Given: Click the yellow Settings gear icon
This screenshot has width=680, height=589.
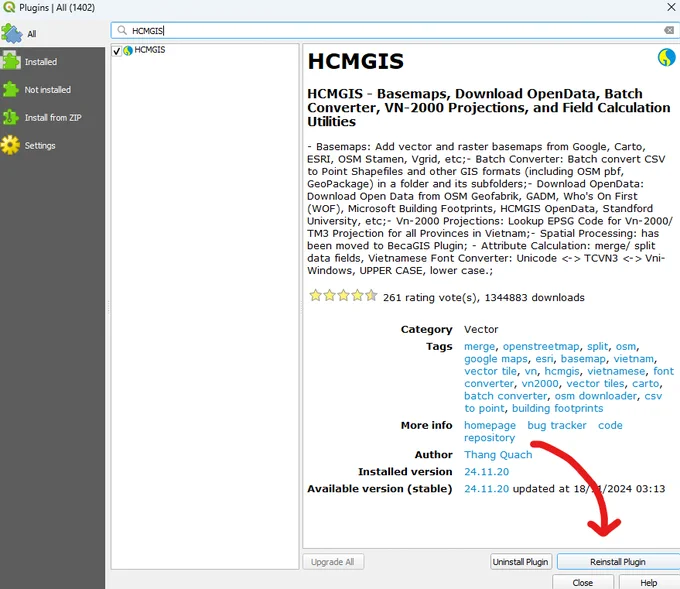Looking at the screenshot, I should pyautogui.click(x=10, y=145).
